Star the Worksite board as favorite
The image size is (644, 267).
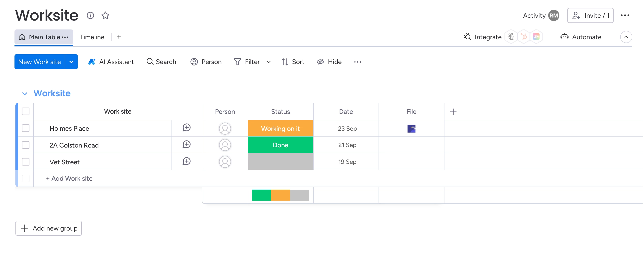pos(105,15)
